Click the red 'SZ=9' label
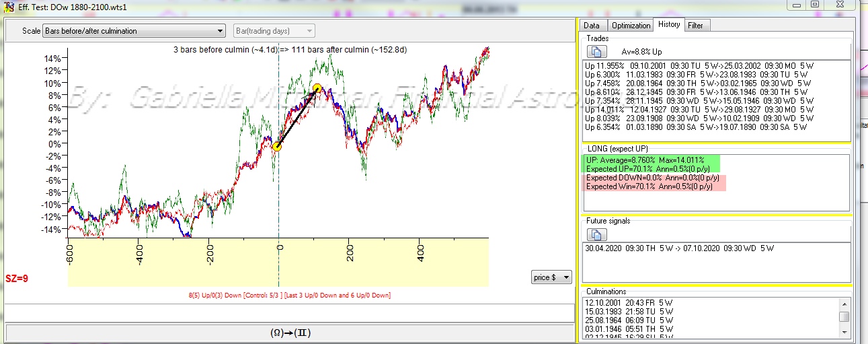 [17, 277]
